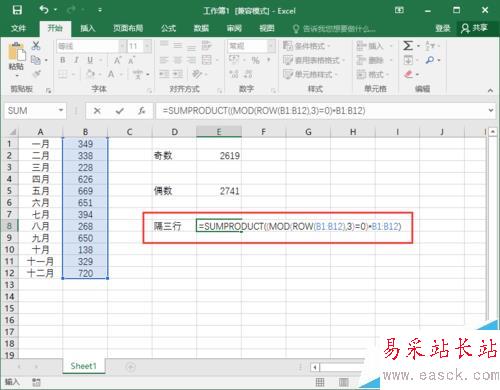The image size is (500, 390).
Task: Click the Fill Color bucket icon
Action: point(91,74)
